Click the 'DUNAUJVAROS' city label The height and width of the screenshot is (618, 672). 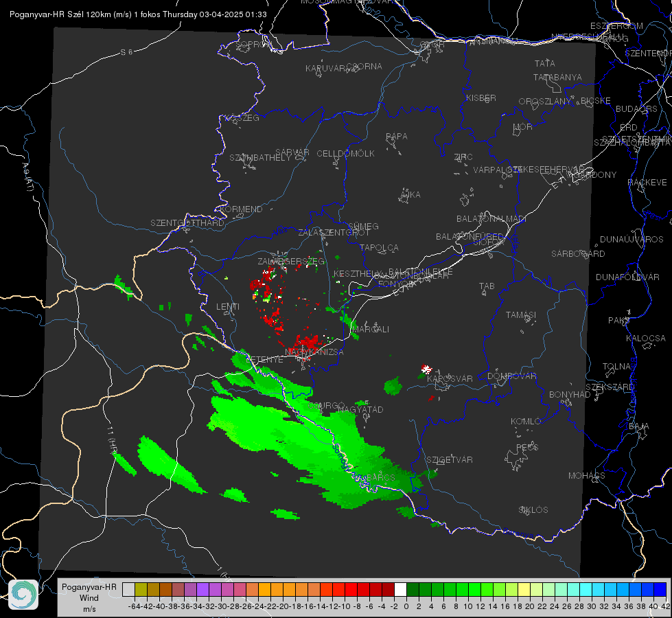coord(632,239)
